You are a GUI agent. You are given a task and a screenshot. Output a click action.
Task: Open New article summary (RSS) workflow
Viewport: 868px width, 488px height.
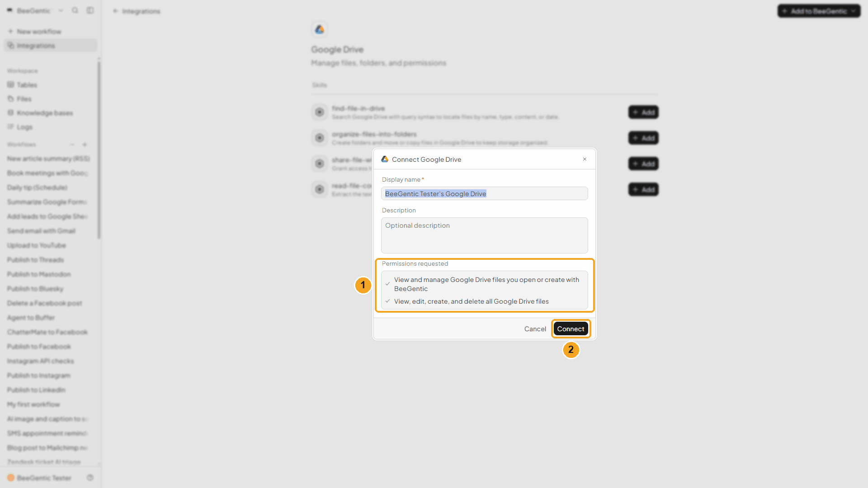pos(48,159)
